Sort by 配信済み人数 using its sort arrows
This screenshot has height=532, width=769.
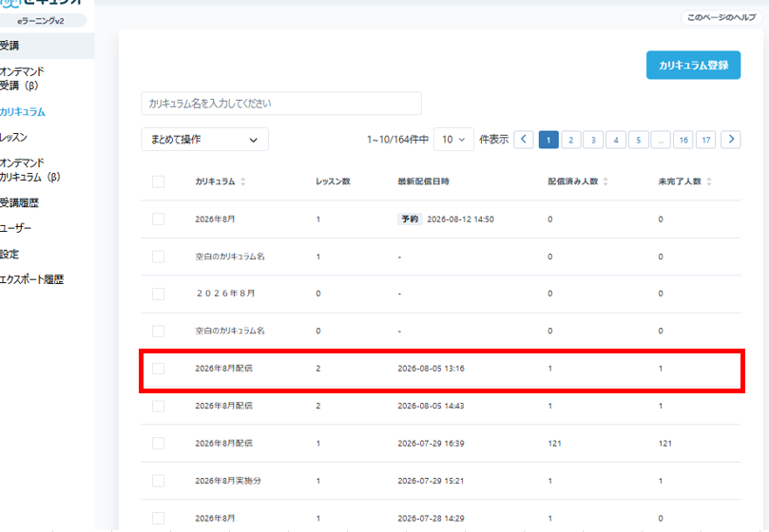(x=606, y=181)
